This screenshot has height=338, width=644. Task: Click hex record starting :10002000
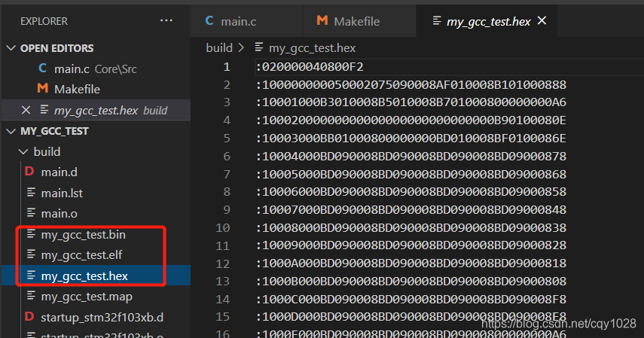tap(411, 120)
